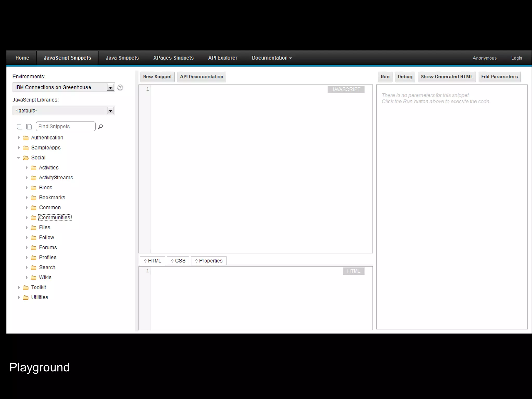
Task: Click the expand all tree icon
Action: (x=19, y=127)
